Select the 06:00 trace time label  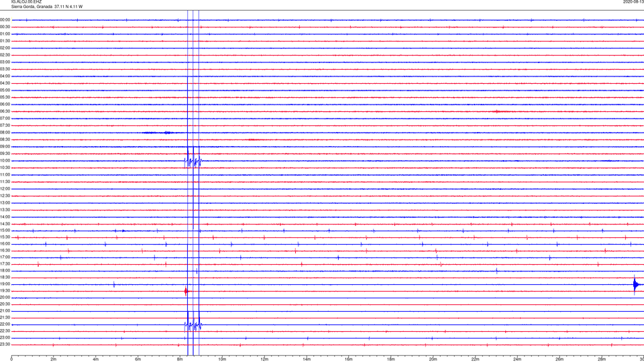click(5, 105)
